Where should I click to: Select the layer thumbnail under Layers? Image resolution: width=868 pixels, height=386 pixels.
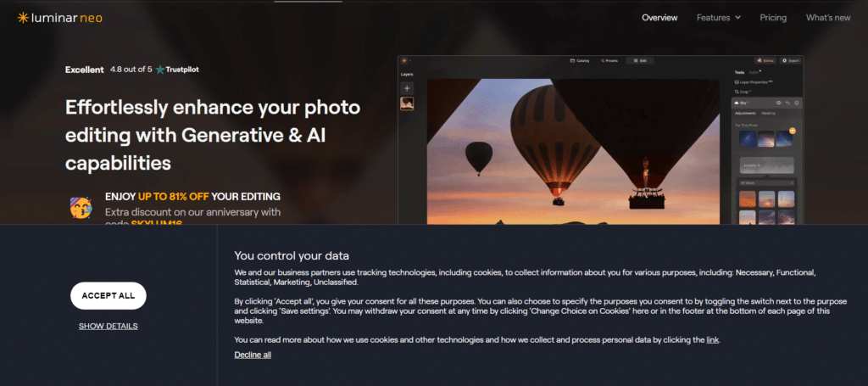407,103
